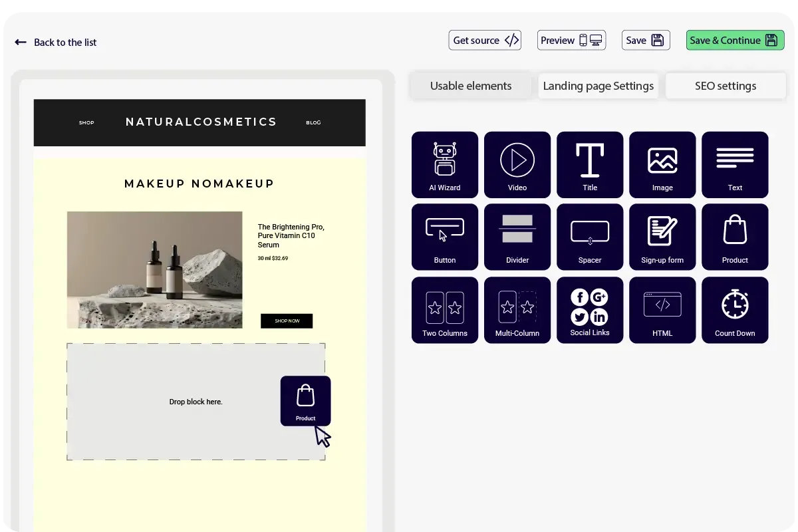Select the serum product image
The image size is (798, 532).
[154, 270]
